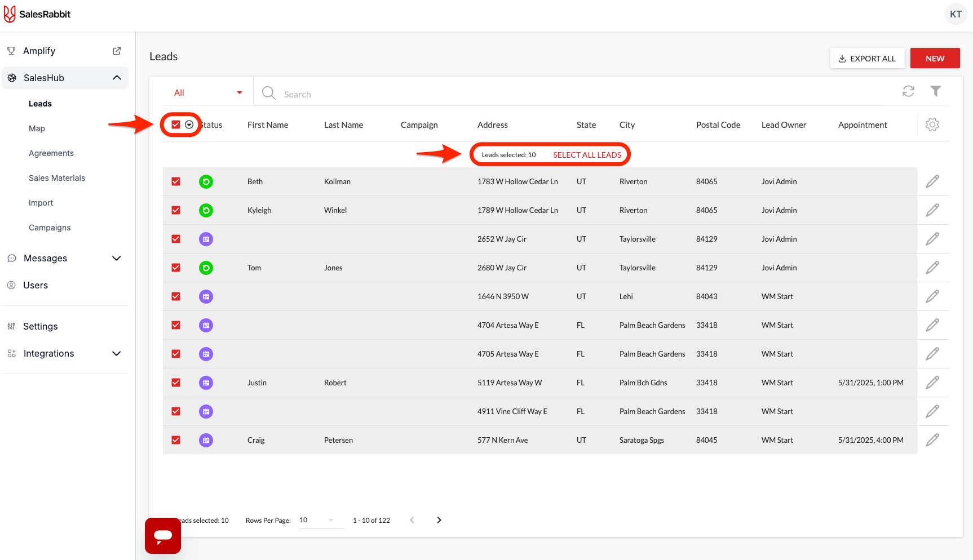Sort by Appointment column header
The height and width of the screenshot is (560, 973).
(x=863, y=125)
